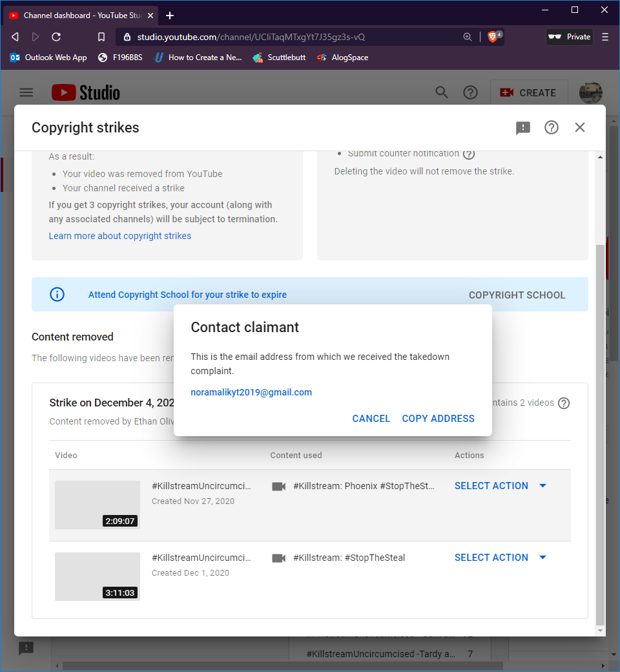Click the info icon in Copyright School banner
The height and width of the screenshot is (672, 620).
coord(57,295)
